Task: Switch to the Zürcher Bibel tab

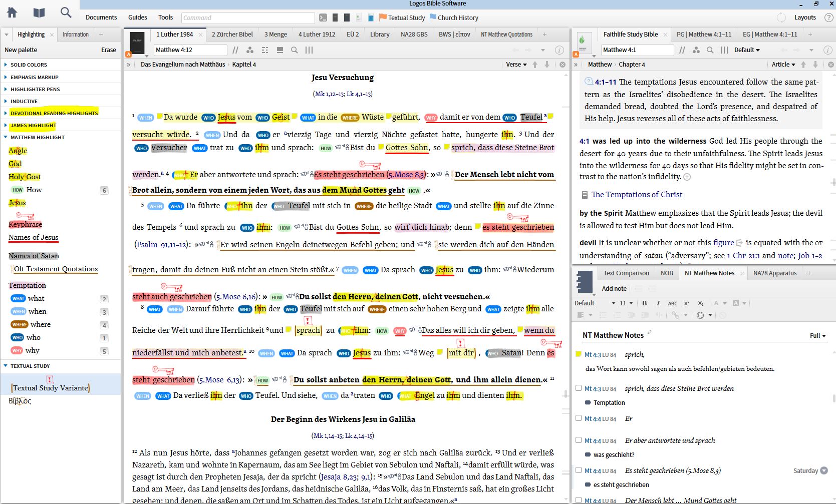Action: point(232,35)
